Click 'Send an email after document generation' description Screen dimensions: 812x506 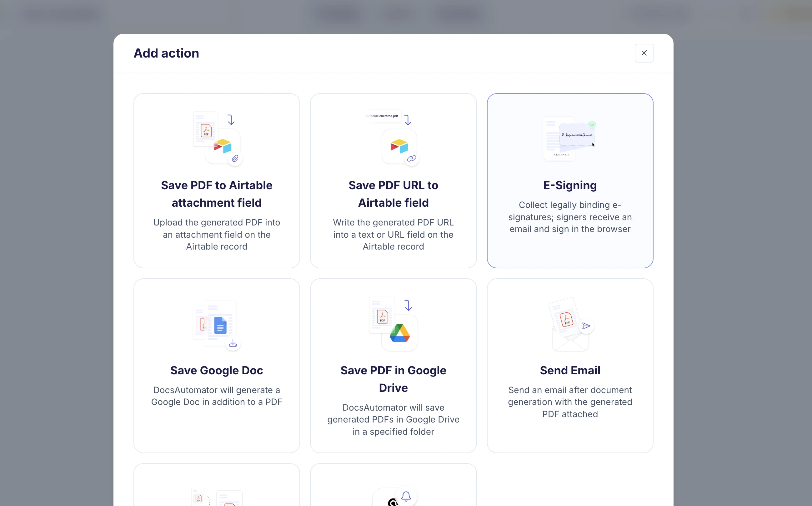tap(570, 402)
